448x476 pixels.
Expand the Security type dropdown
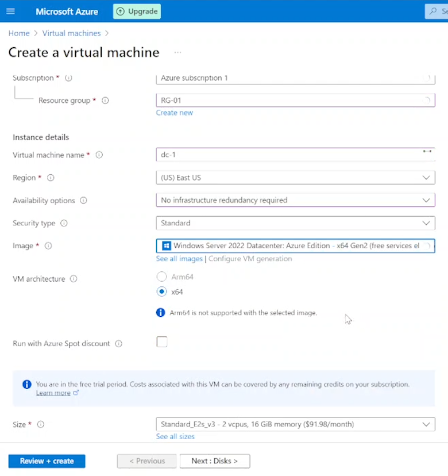pyautogui.click(x=295, y=223)
